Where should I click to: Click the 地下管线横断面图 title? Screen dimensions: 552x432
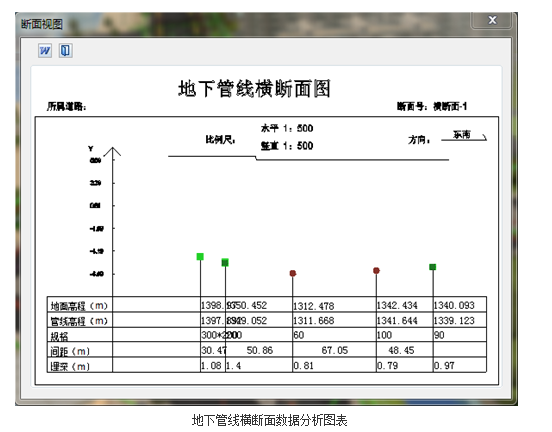254,88
